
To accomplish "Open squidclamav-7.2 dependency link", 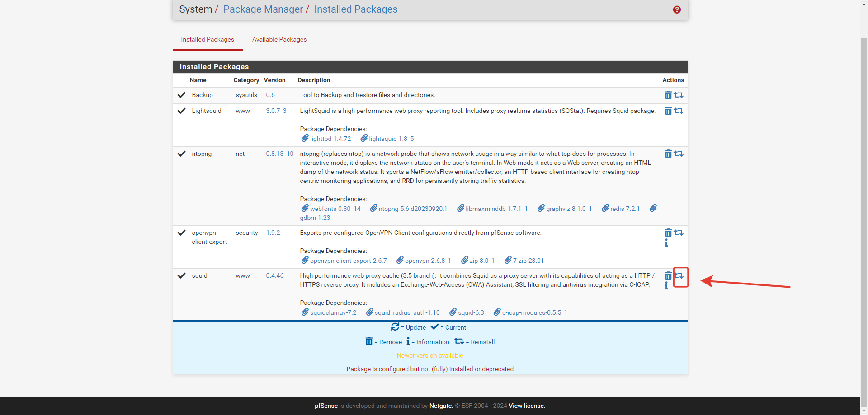I will 333,312.
